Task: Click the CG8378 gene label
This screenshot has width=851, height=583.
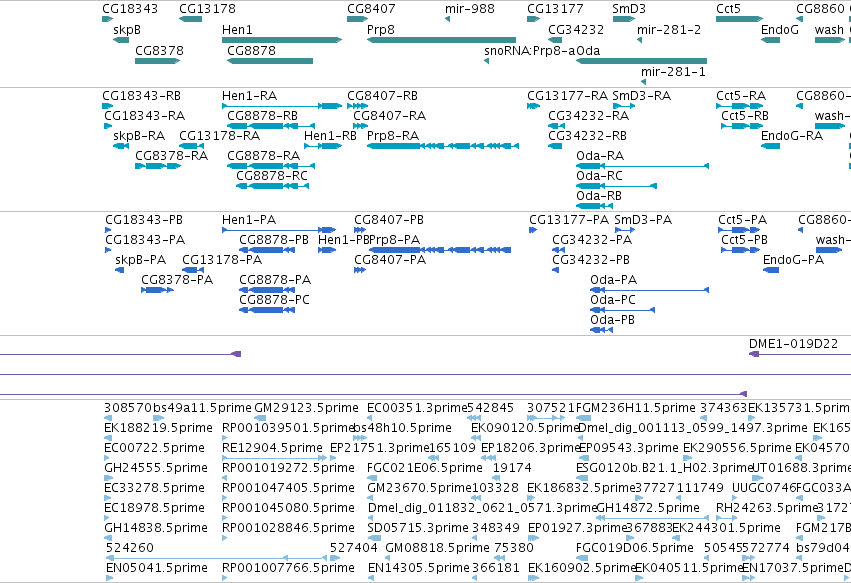Action: tap(159, 50)
